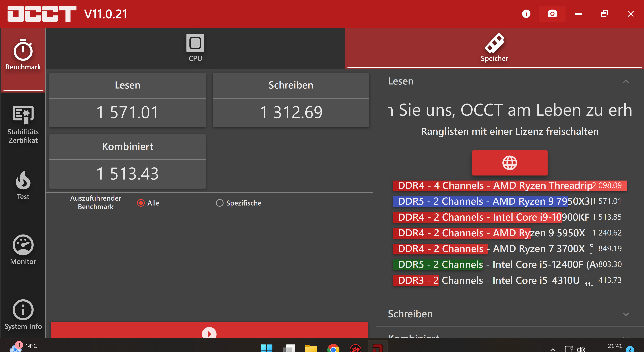Click the screenshot camera icon

[x=552, y=14]
